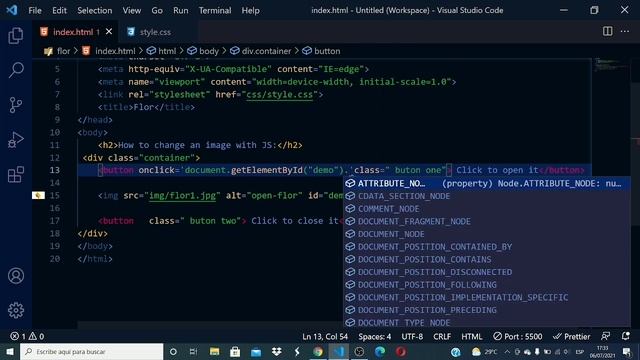Open the Terminal menu
The image size is (640, 360).
215,10
